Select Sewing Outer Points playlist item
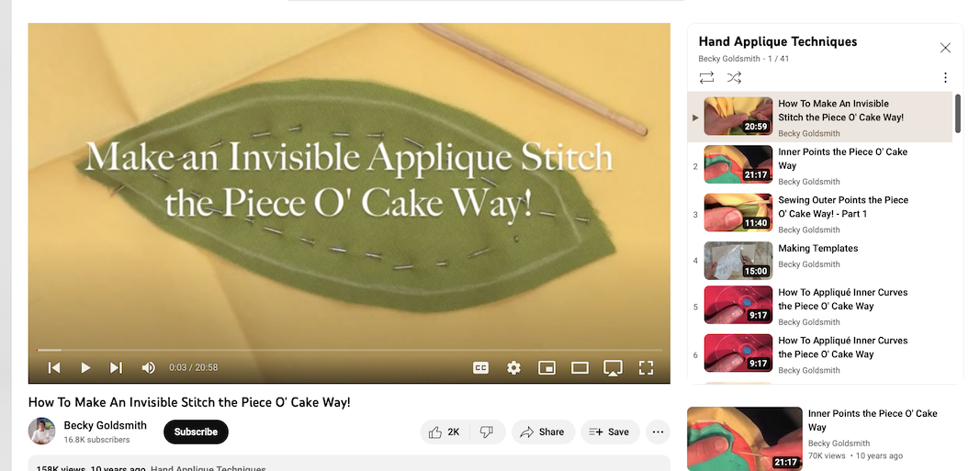980x471 pixels. click(x=820, y=213)
